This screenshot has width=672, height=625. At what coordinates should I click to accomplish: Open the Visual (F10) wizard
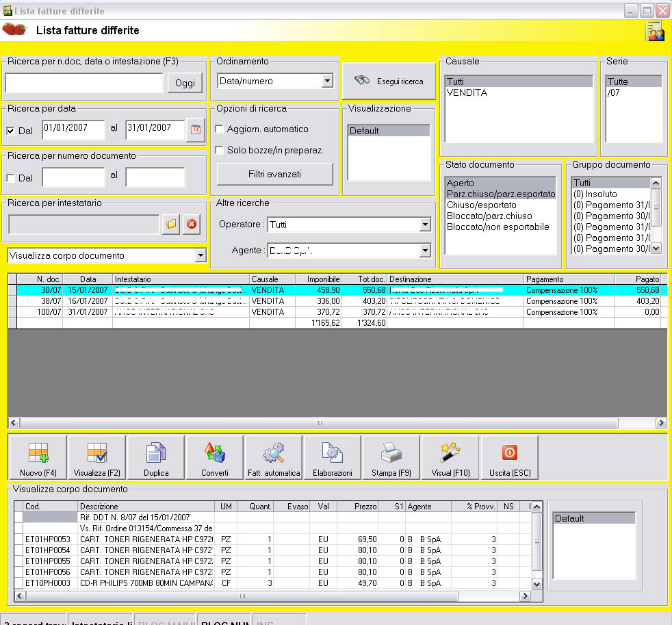[450, 457]
